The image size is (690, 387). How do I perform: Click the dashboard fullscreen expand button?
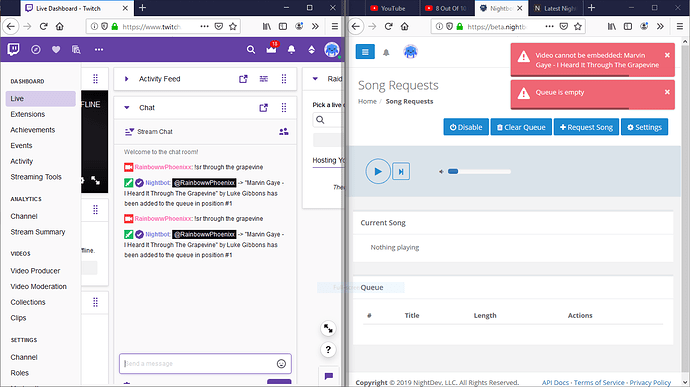coord(328,328)
